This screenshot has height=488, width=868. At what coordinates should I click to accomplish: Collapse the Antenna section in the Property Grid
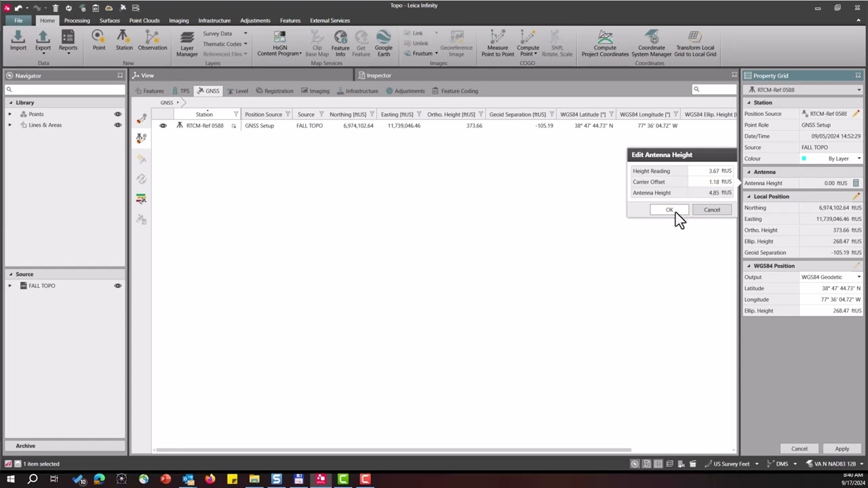749,172
